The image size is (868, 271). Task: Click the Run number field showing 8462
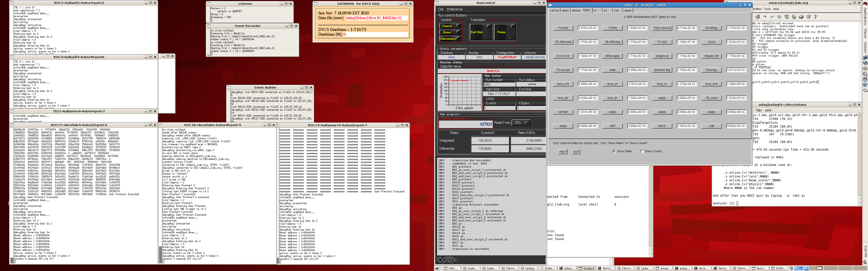pos(499,84)
